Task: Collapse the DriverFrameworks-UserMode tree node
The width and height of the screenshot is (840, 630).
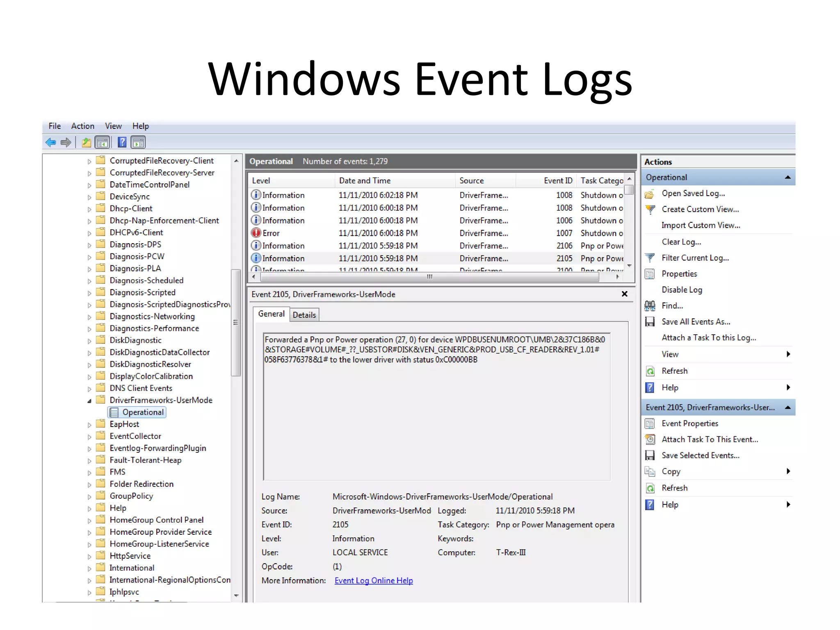Action: pos(89,401)
